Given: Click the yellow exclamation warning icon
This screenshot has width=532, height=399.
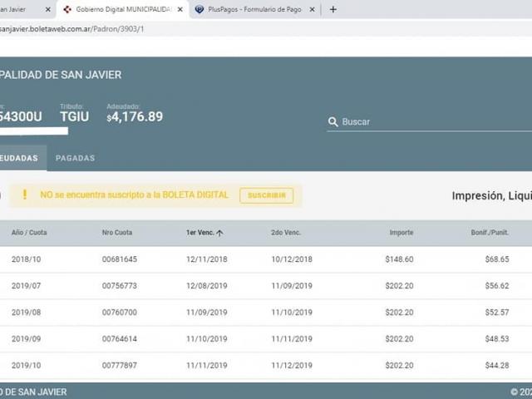Looking at the screenshot, I should pos(24,195).
